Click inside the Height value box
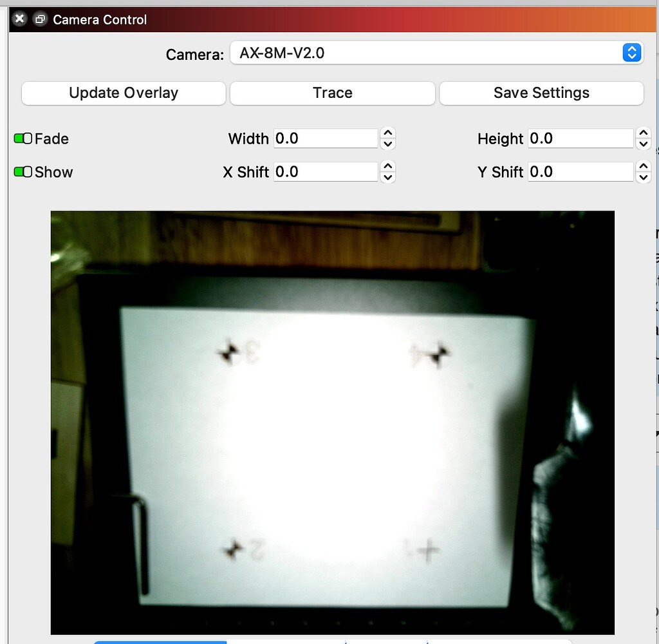Screen dimensions: 659x644 (580, 138)
